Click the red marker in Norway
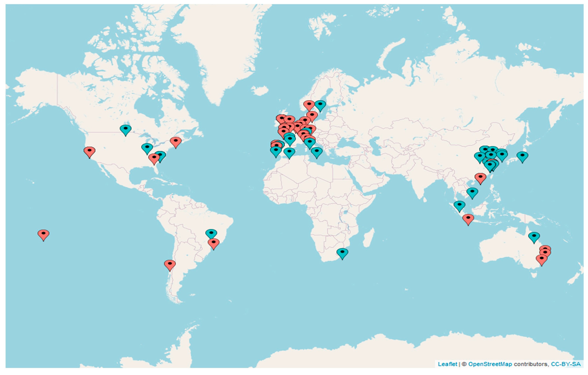 coord(309,105)
